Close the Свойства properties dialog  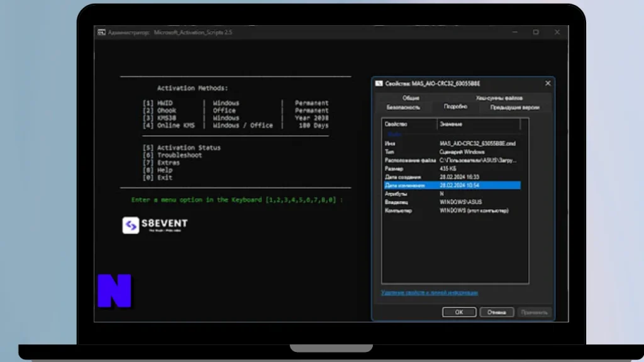(x=548, y=84)
